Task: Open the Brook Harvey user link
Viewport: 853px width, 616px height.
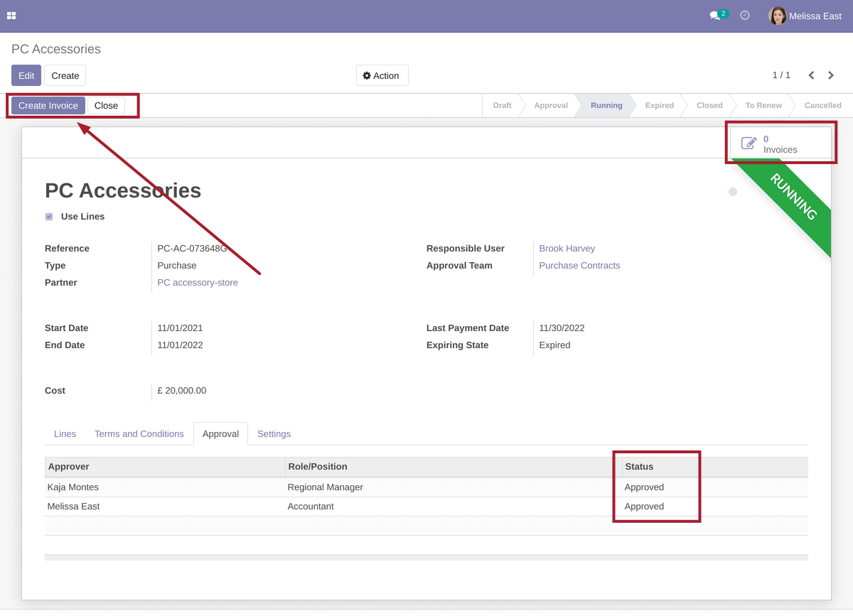Action: (567, 249)
